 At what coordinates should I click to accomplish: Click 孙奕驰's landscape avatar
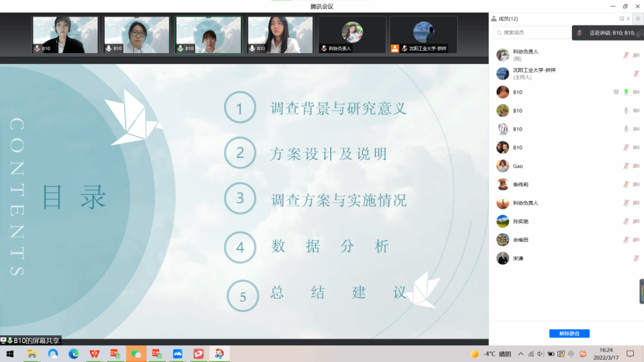(x=503, y=221)
